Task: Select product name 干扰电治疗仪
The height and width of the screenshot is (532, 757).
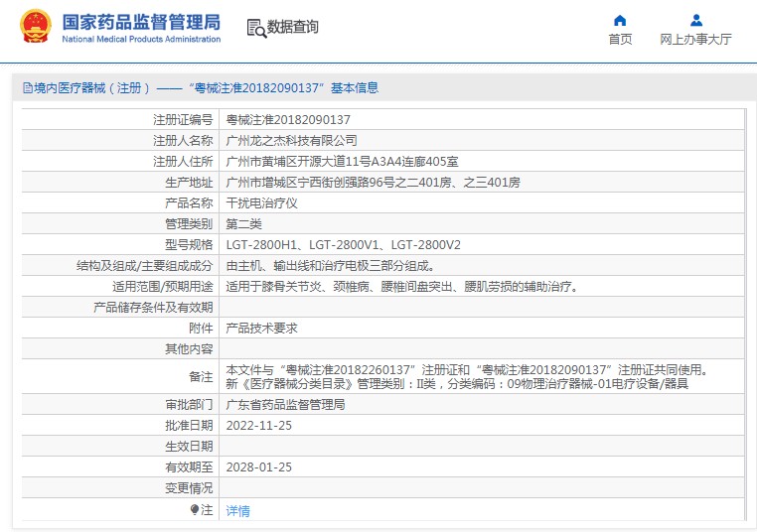Action: click(x=261, y=203)
